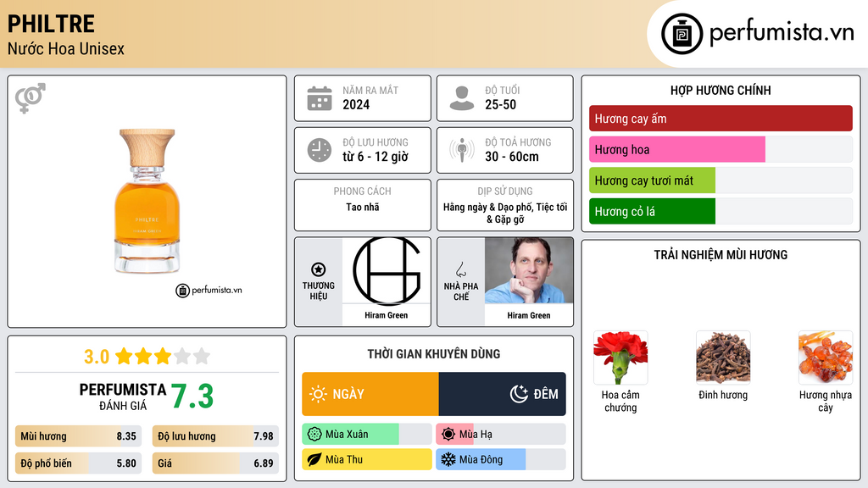Click the 25-50 age range value

click(x=500, y=104)
